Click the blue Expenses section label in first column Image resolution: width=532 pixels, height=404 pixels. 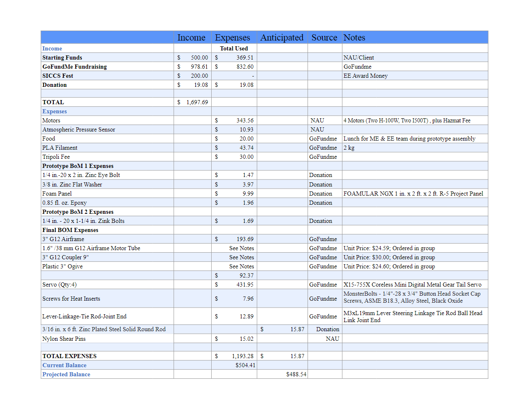(x=55, y=112)
